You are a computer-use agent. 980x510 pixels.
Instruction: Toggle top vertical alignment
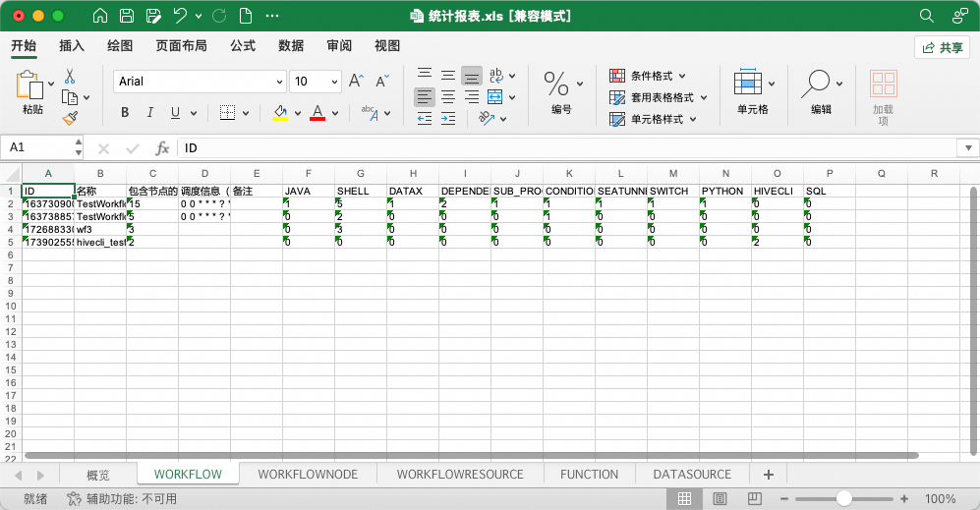coord(425,75)
